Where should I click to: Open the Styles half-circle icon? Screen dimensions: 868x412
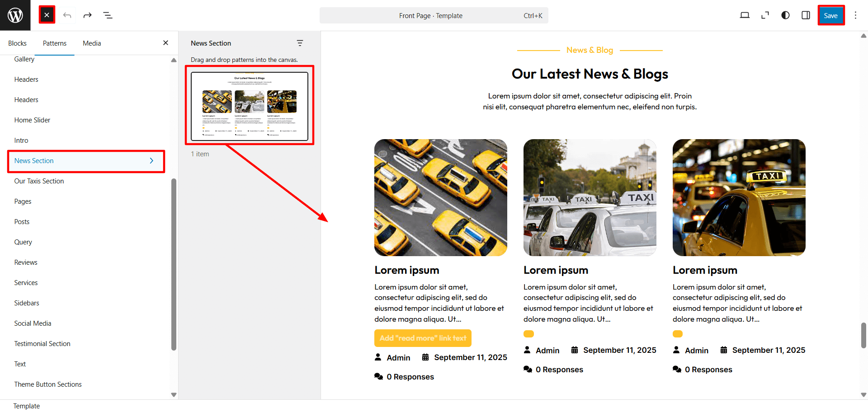(x=785, y=15)
